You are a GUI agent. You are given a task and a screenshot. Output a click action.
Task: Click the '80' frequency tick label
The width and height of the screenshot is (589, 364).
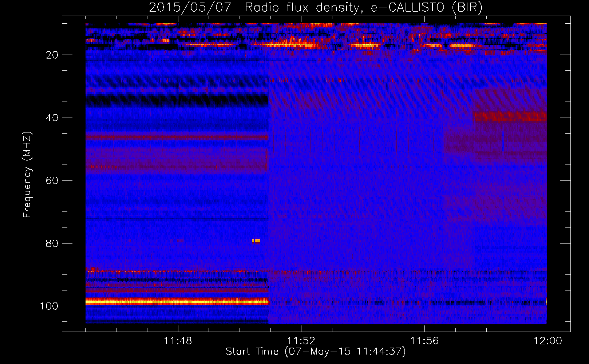[x=52, y=244]
